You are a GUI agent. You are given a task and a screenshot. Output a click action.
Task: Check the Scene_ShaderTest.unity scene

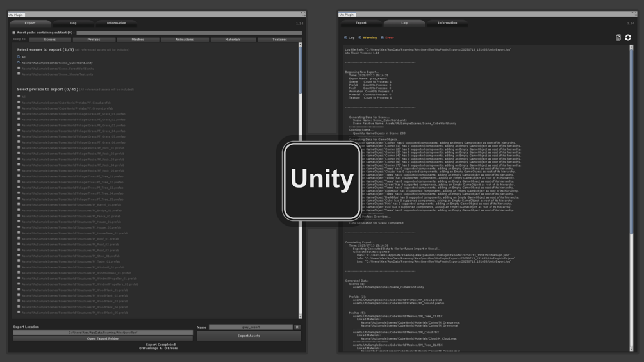pyautogui.click(x=19, y=74)
